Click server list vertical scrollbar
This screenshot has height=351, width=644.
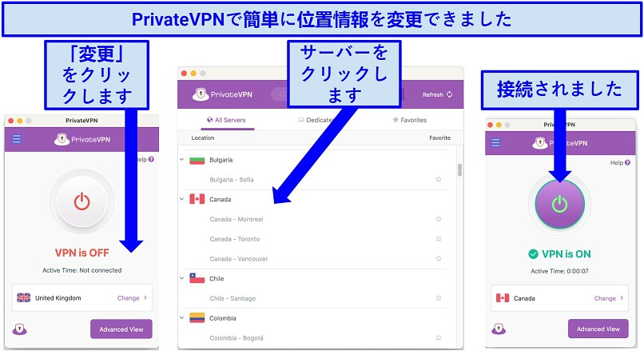459,170
